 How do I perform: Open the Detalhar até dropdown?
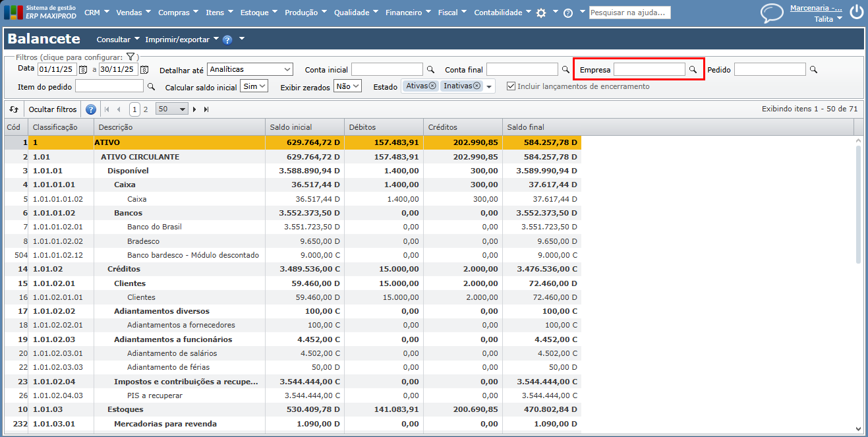point(250,69)
